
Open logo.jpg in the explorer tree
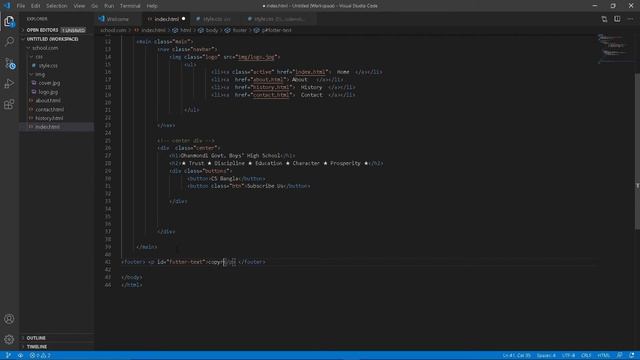click(48, 92)
